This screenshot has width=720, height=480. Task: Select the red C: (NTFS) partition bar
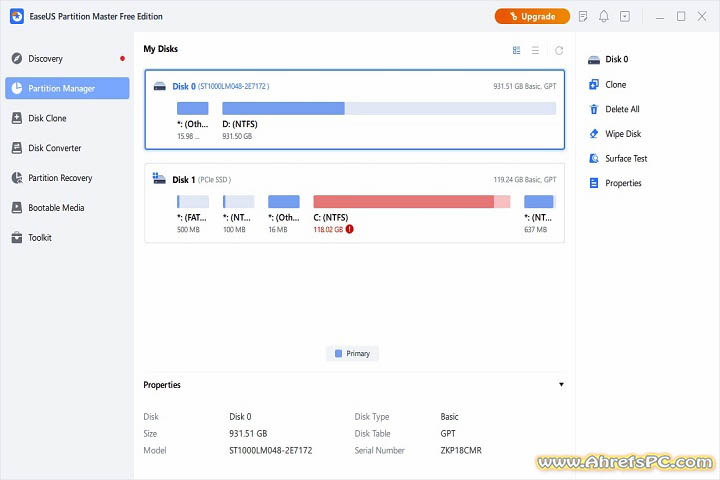click(x=412, y=202)
